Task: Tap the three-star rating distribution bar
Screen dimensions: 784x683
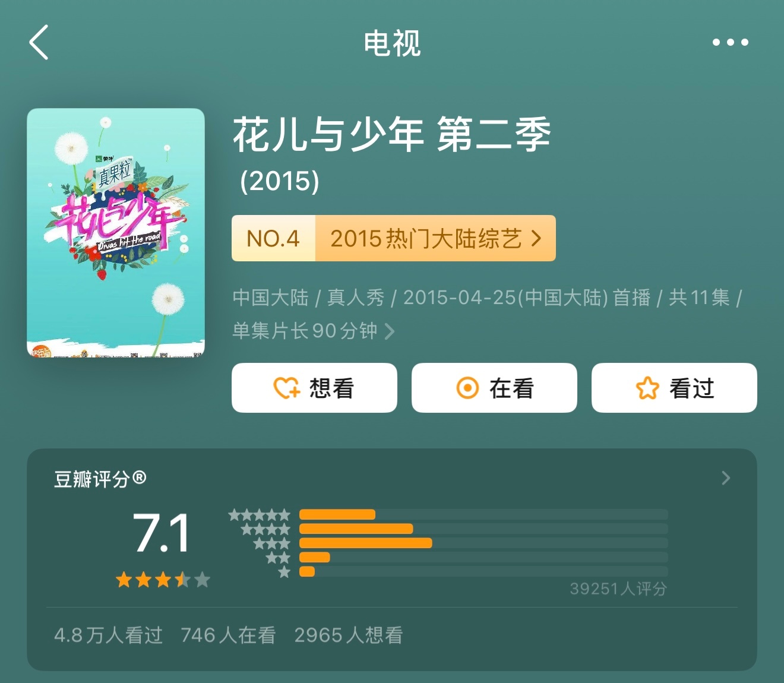Action: [x=483, y=543]
